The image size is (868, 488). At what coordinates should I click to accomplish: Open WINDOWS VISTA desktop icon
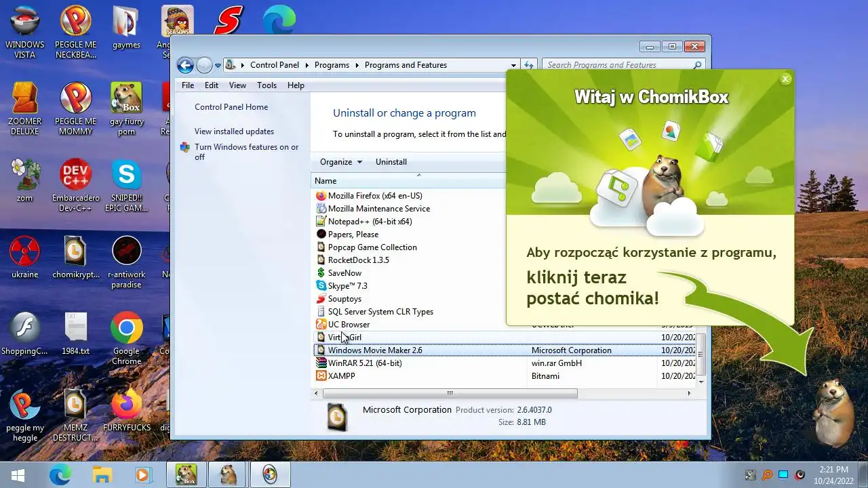click(x=25, y=32)
